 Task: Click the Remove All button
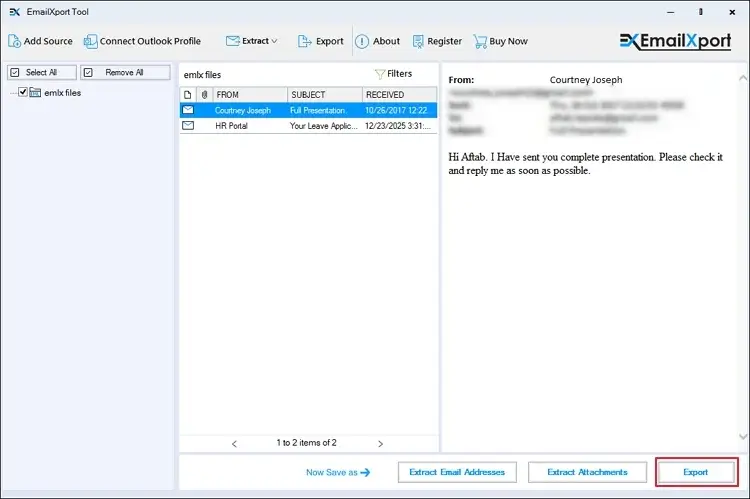point(125,72)
